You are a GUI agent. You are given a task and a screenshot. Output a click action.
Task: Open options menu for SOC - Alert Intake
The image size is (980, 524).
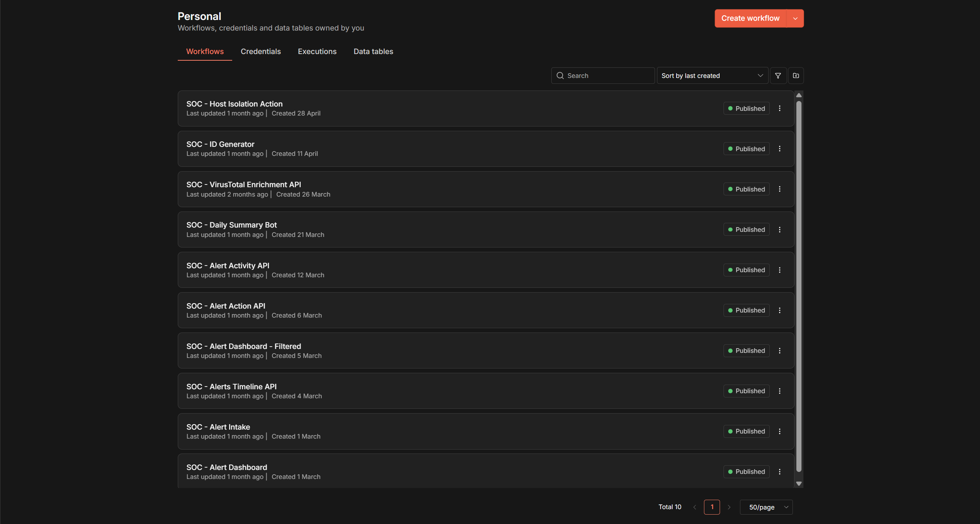tap(780, 431)
